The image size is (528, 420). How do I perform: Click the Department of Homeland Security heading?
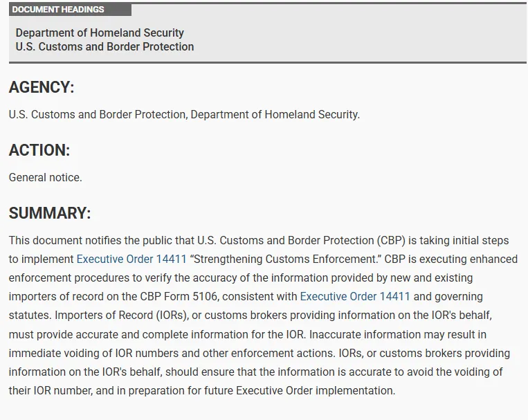(100, 33)
